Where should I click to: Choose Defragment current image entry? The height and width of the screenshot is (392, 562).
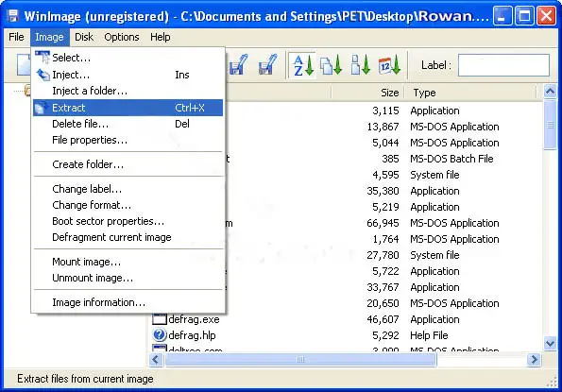click(128, 237)
